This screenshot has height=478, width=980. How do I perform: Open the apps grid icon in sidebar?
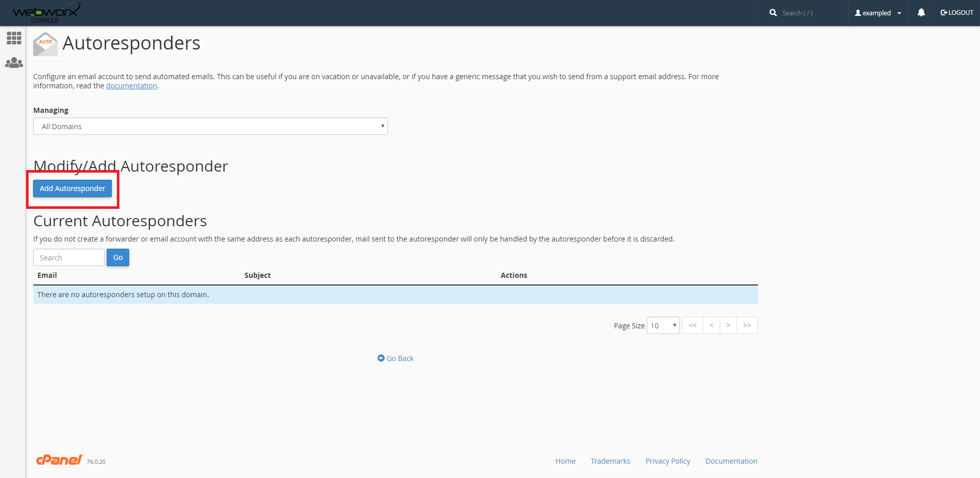coord(14,38)
